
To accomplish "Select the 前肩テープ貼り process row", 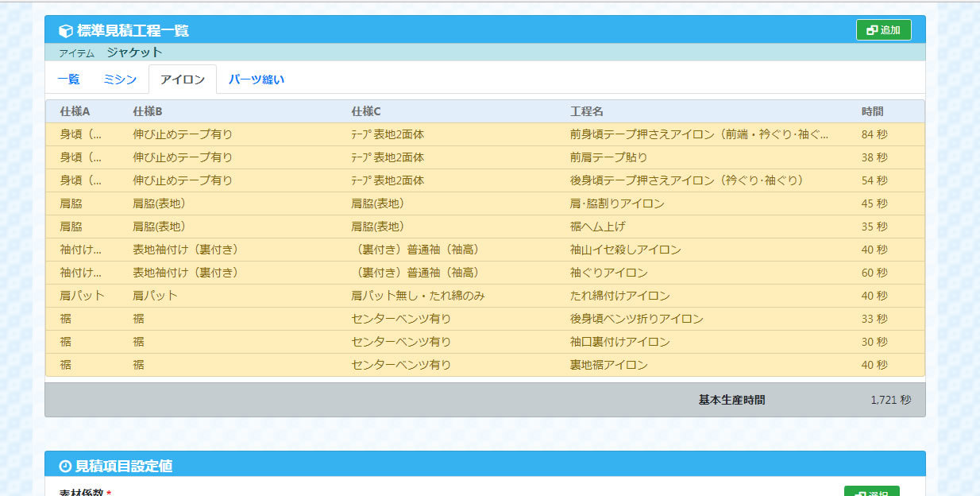I will click(608, 157).
